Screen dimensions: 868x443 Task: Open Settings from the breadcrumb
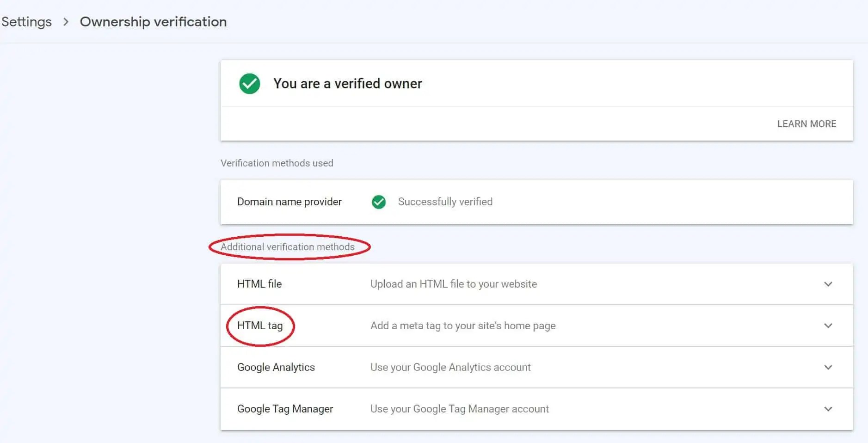point(26,21)
